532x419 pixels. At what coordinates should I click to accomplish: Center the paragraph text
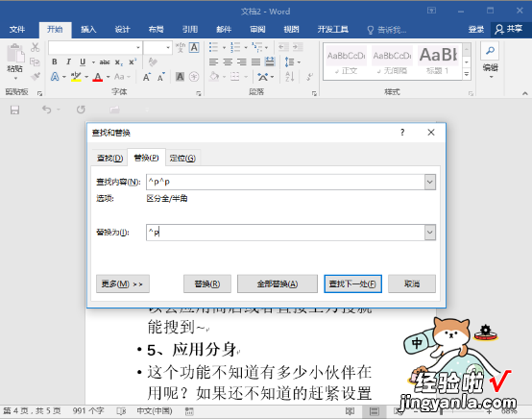[x=228, y=62]
